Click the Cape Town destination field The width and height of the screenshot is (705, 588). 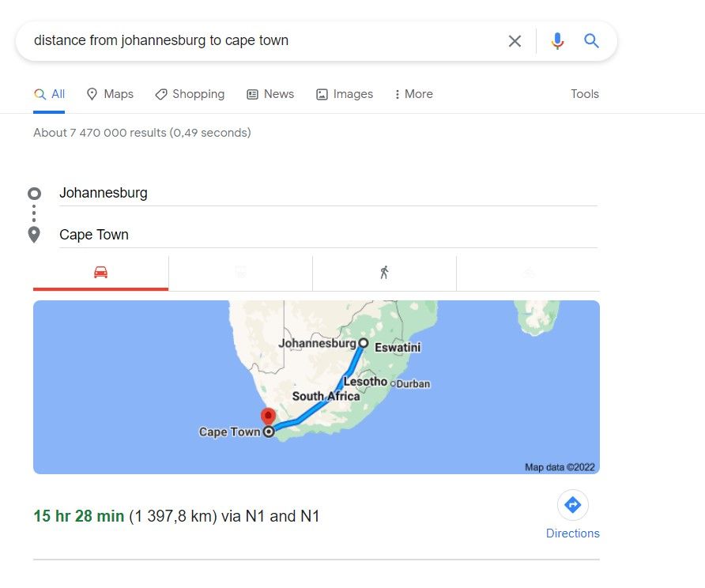158,234
